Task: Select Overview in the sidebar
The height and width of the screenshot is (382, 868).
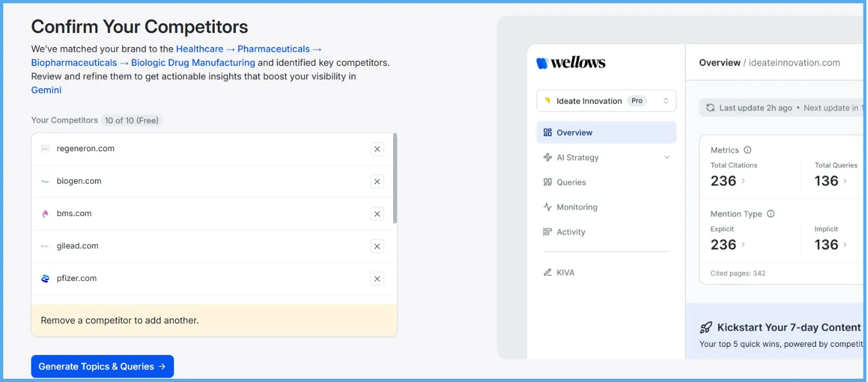Action: pos(606,132)
